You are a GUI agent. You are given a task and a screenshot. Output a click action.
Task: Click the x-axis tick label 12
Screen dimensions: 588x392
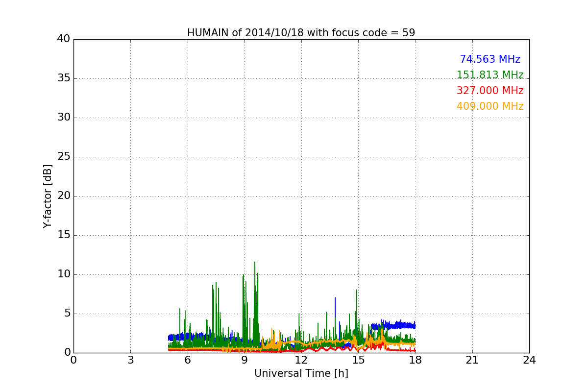pos(301,360)
